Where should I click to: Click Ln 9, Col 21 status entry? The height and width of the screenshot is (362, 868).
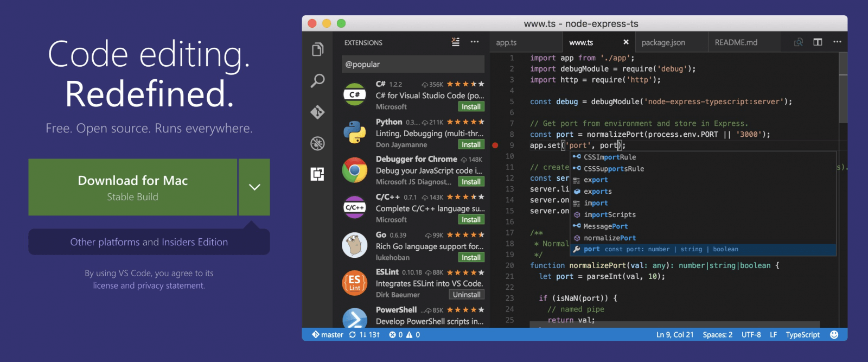[675, 335]
